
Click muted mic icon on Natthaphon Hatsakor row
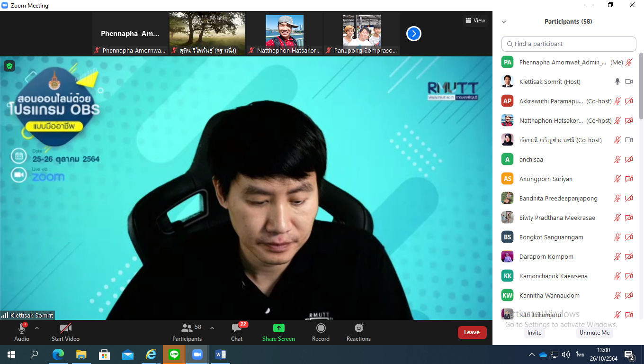617,120
